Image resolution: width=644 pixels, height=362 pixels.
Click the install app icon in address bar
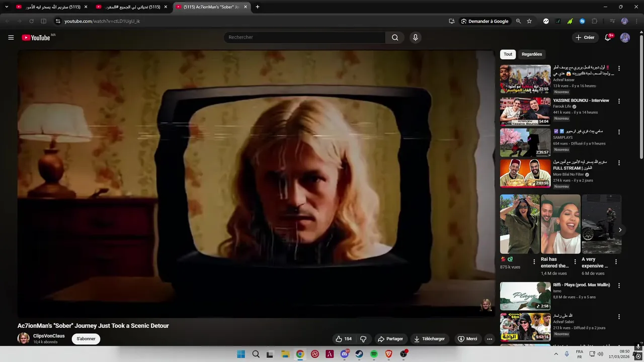451,21
